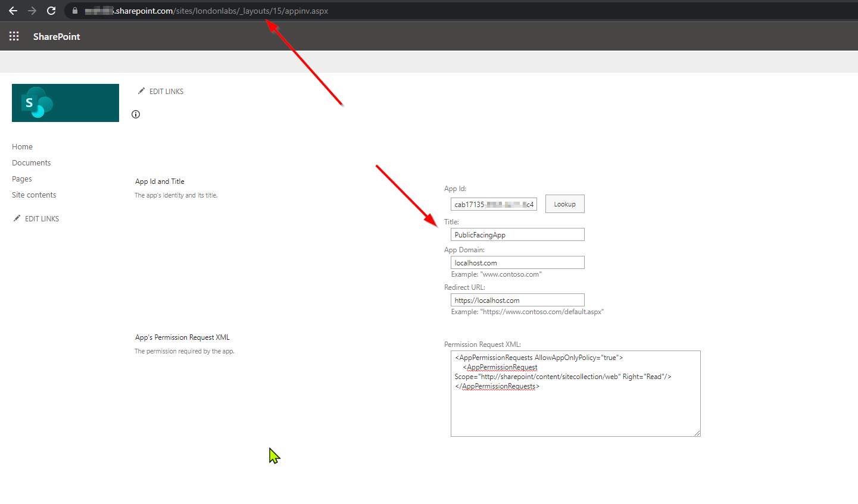Open Site contents in left navigation
The image size is (858, 504).
34,195
